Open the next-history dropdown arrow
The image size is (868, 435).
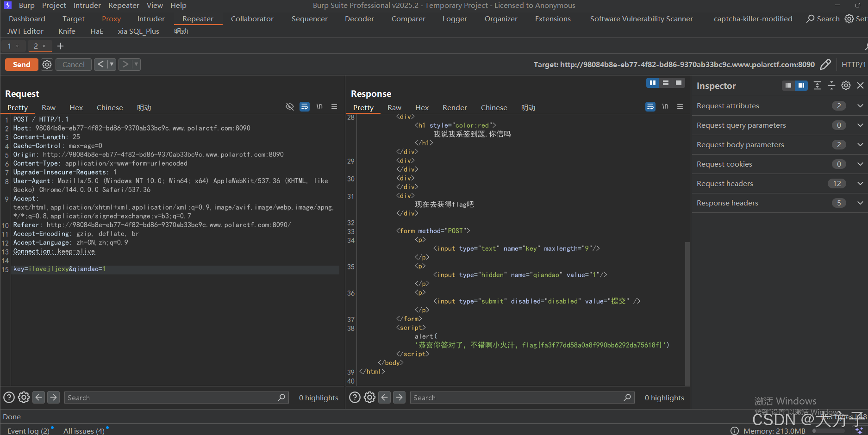click(136, 64)
